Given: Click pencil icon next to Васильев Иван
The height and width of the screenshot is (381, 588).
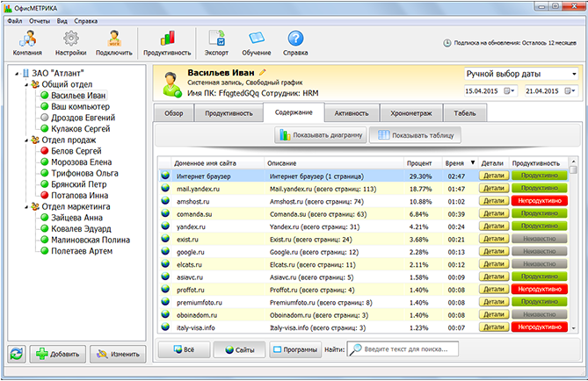Looking at the screenshot, I should click(x=262, y=73).
